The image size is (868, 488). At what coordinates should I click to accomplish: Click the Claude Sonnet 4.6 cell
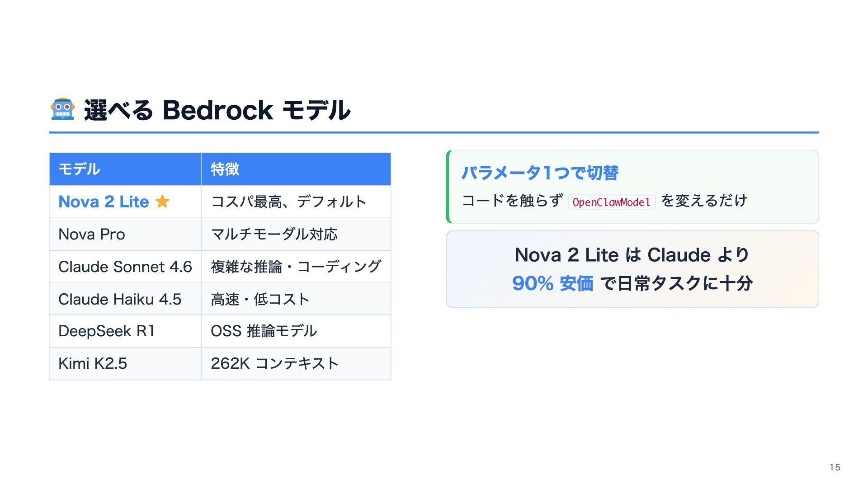click(x=125, y=267)
